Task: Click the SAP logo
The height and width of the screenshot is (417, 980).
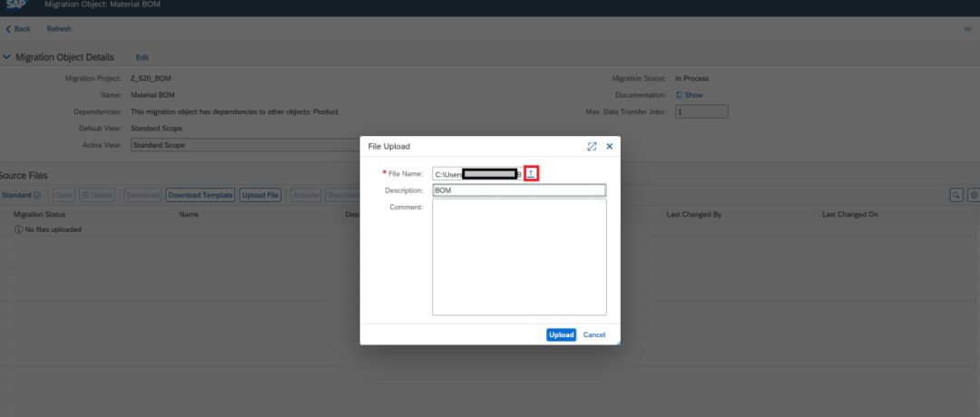Action: [16, 5]
